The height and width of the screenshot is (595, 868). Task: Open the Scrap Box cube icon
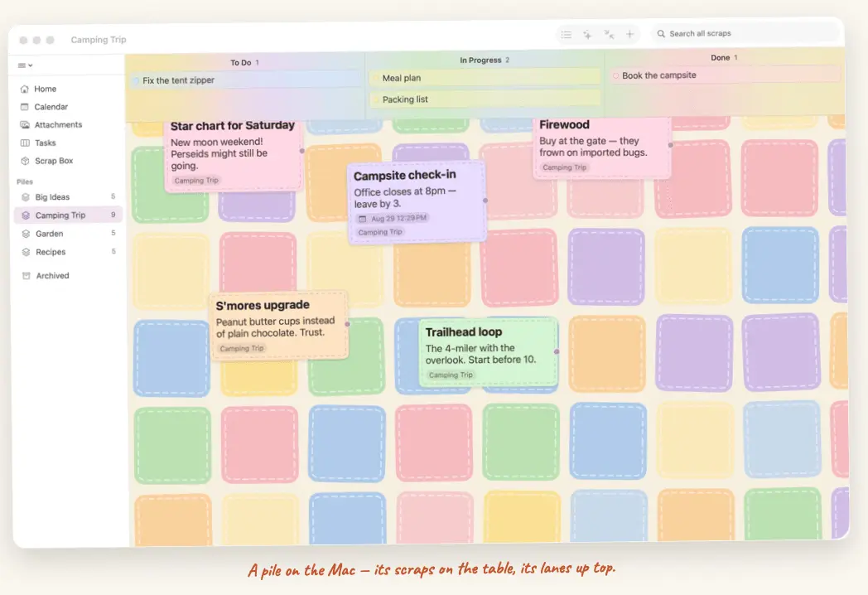(x=25, y=161)
